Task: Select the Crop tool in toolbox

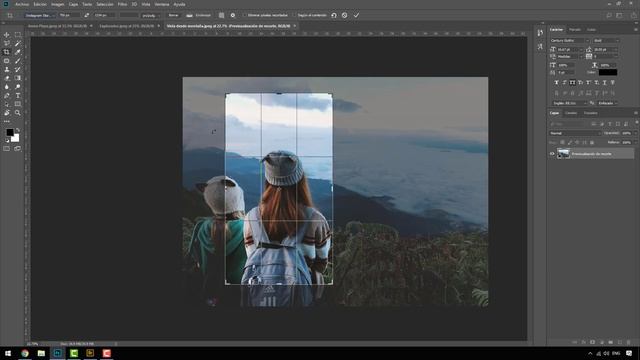Action: [7, 52]
